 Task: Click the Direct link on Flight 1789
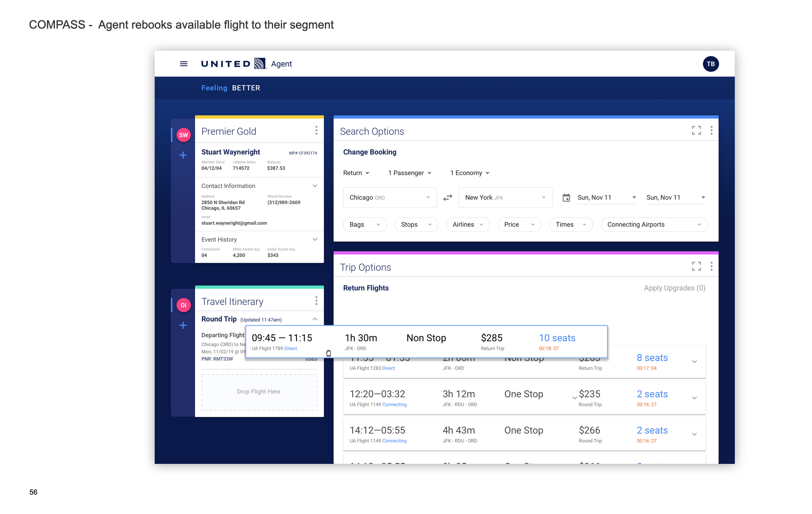point(290,349)
